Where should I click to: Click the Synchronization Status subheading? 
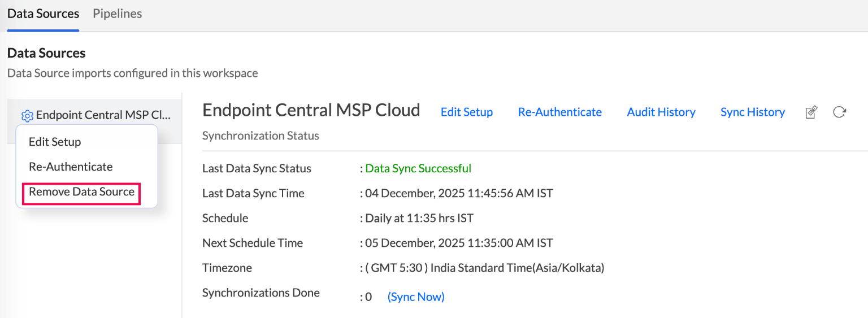pyautogui.click(x=261, y=136)
